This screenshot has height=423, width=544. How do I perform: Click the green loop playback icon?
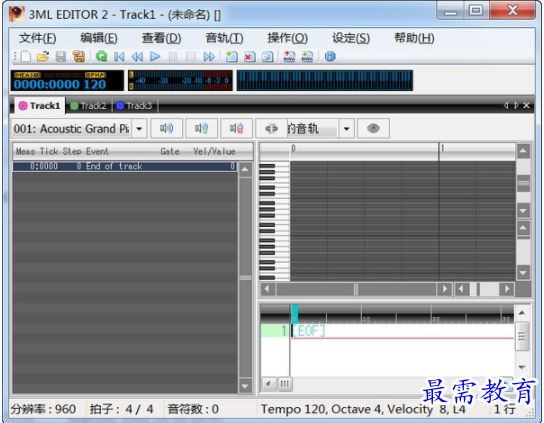(101, 56)
